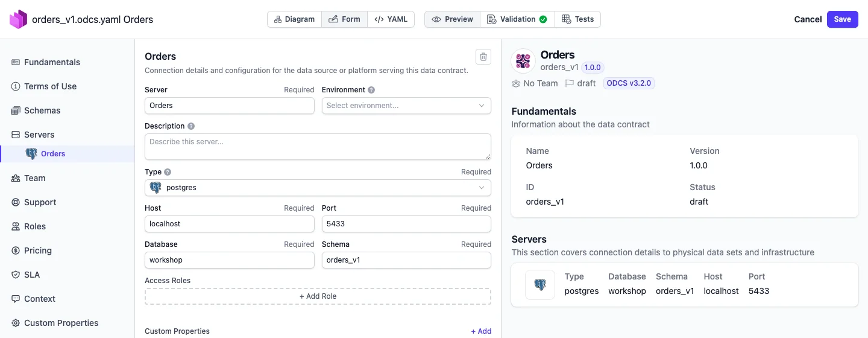Click the Terms of Use info icon
868x338 pixels.
coord(16,86)
